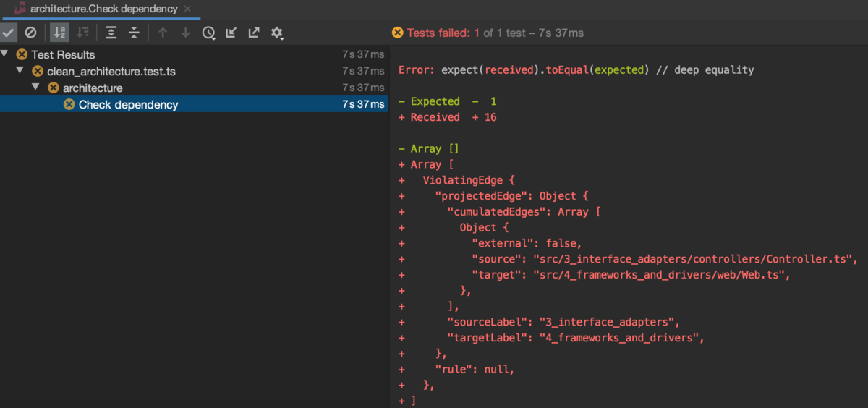Click failed status icon beside clean_architecture.test.ts

pyautogui.click(x=38, y=71)
